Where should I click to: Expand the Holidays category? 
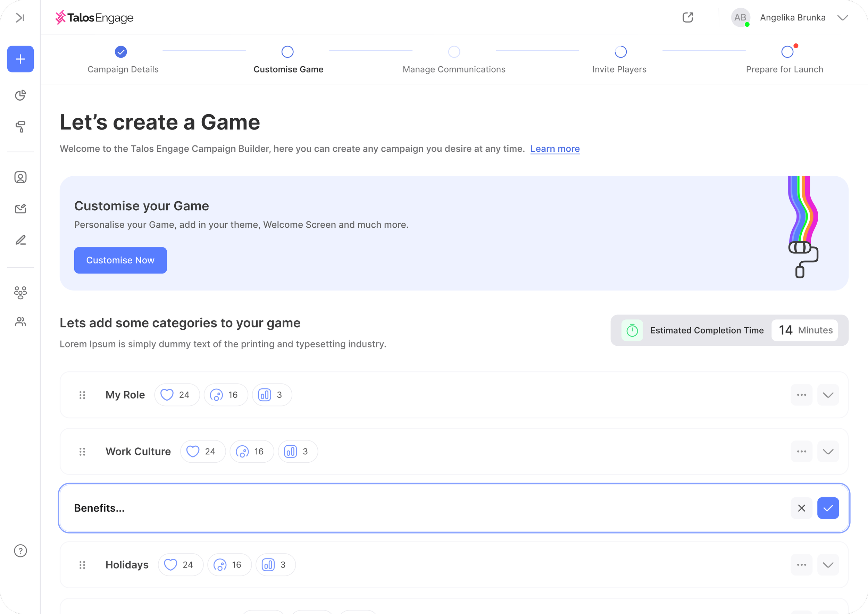point(828,565)
